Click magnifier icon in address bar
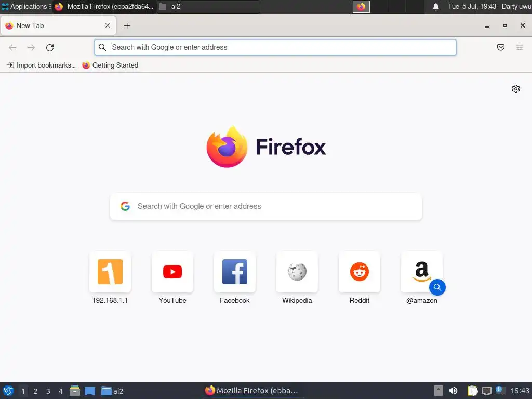 [x=102, y=47]
